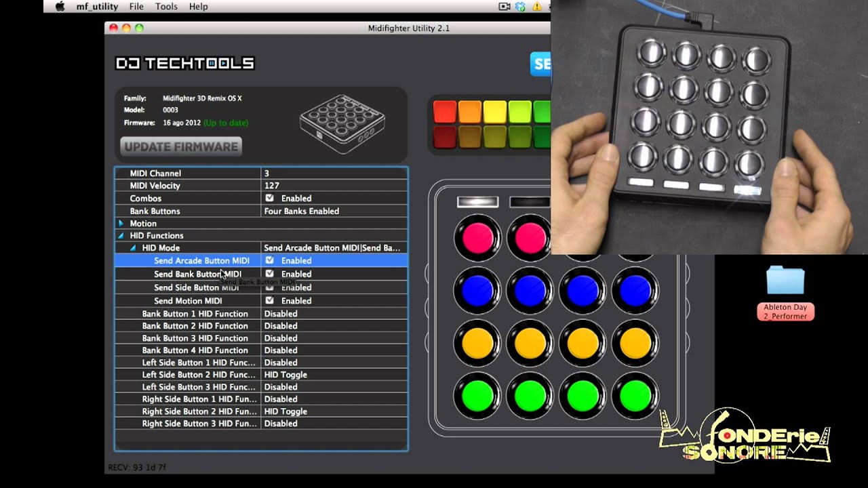The width and height of the screenshot is (868, 488).
Task: Open the Four Banks Enabled dropdown
Action: tap(334, 211)
